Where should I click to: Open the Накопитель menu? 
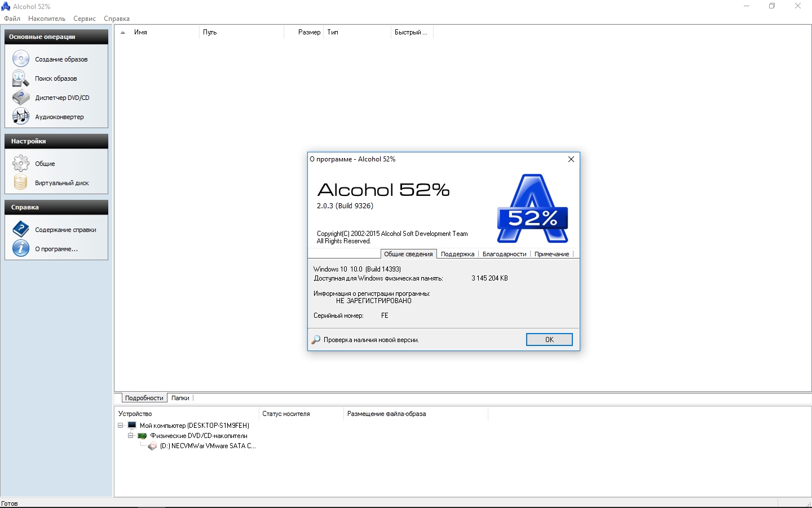click(x=47, y=19)
